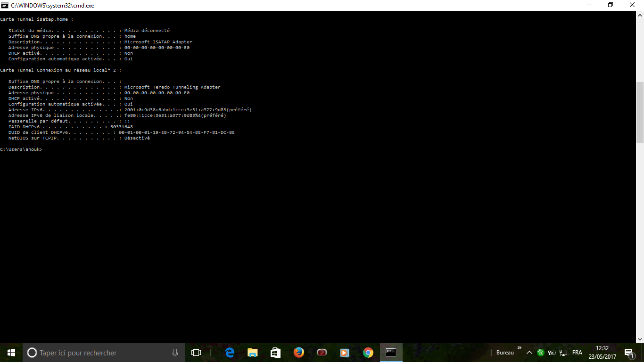Click the link-local address fe80::1cce:3e31:a377:9d83%4
Viewport: 644px width, 362px height.
point(163,115)
